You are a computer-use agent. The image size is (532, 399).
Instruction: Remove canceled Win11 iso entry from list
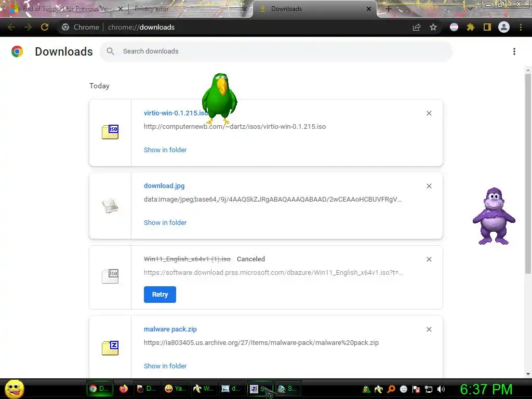[429, 259]
